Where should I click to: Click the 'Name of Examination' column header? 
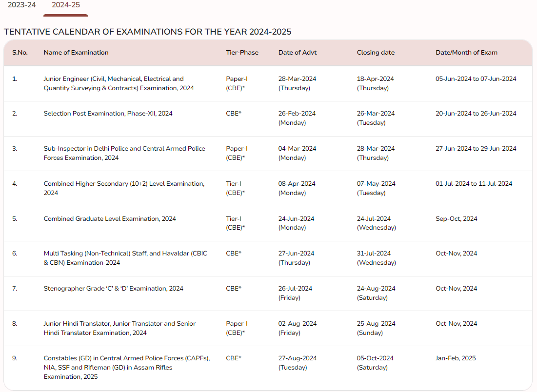pyautogui.click(x=76, y=53)
